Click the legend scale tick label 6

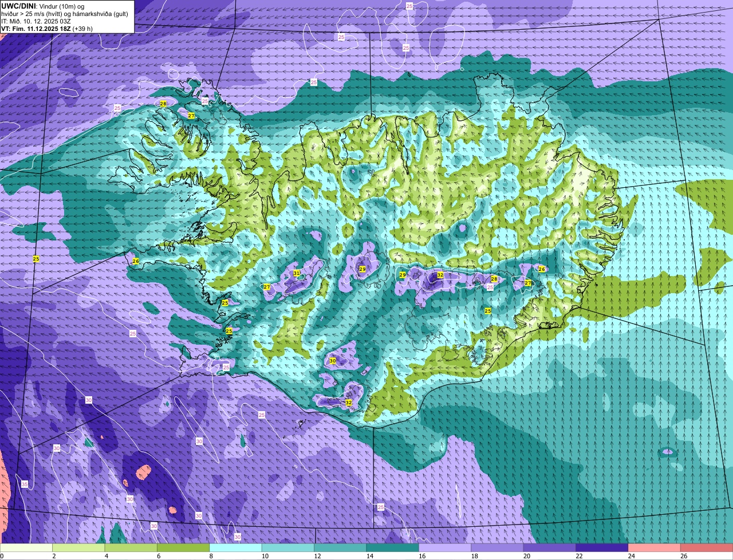tap(157, 556)
